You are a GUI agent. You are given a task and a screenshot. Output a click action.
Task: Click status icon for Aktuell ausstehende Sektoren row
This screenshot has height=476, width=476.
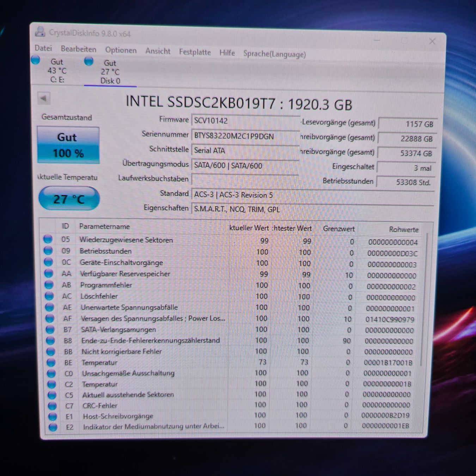(x=52, y=395)
